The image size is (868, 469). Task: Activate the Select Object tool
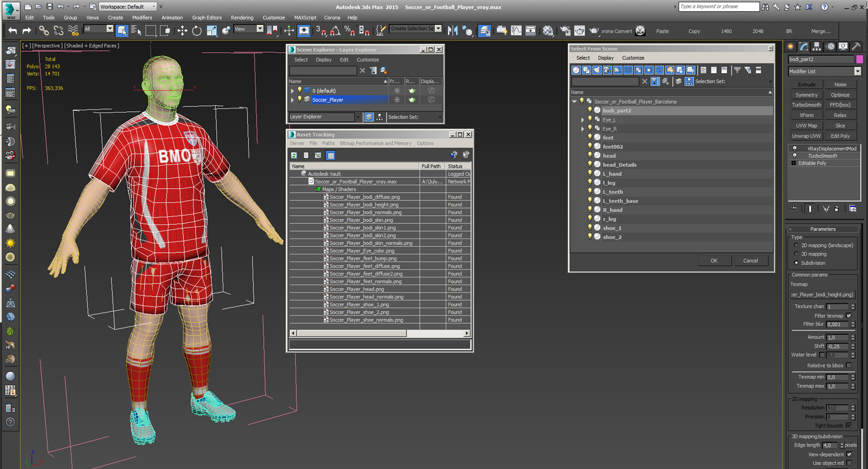pos(122,30)
